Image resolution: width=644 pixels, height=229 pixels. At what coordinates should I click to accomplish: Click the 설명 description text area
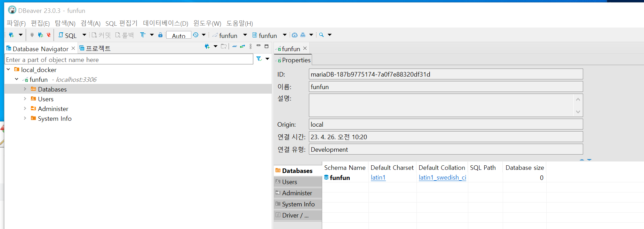tap(446, 105)
